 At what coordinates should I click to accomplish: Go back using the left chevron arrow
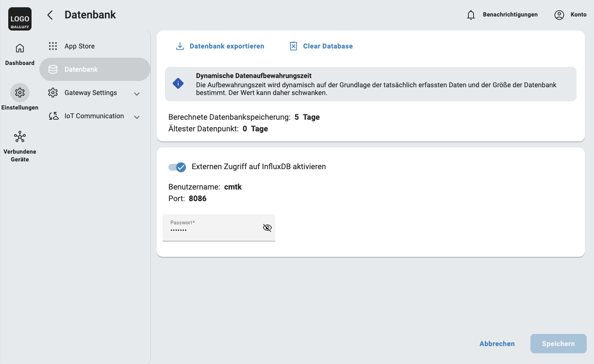tap(49, 15)
